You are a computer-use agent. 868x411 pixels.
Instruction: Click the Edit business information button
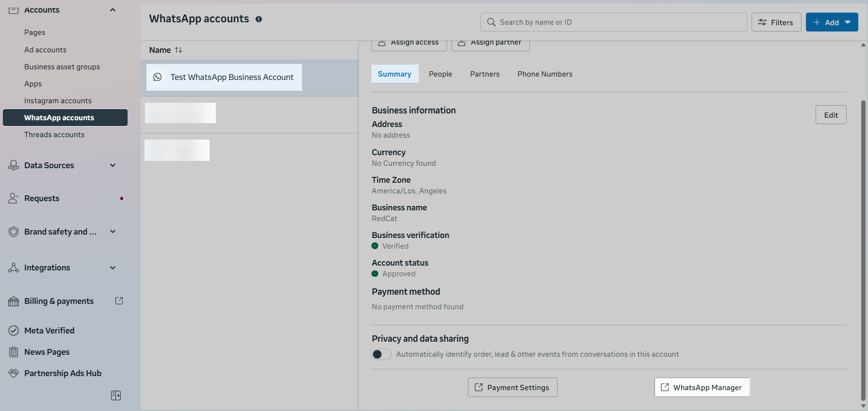[x=831, y=115]
